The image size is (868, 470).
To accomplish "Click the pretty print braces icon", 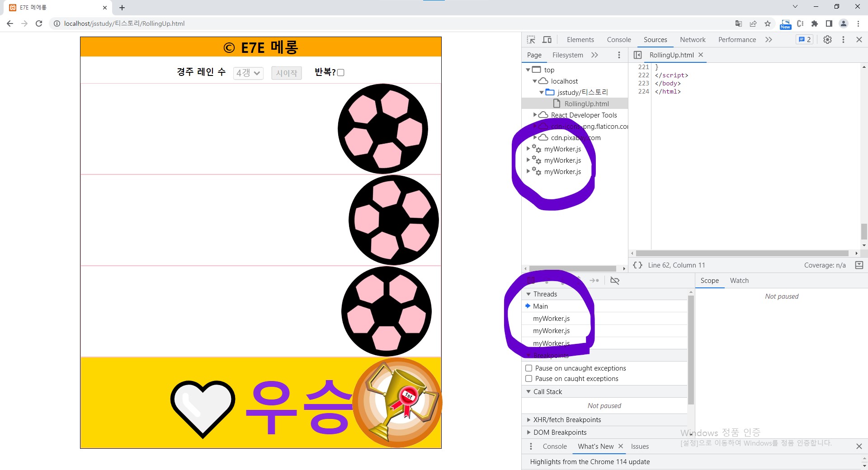I will point(637,265).
